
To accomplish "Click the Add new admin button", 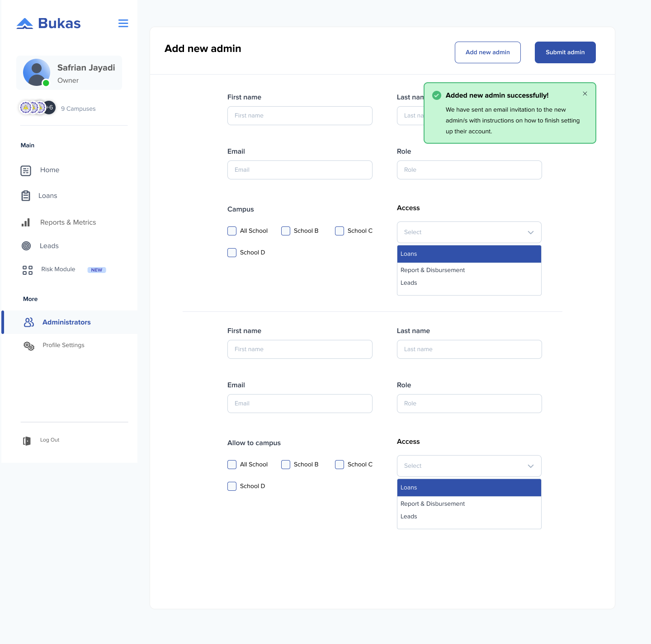I will pos(488,52).
